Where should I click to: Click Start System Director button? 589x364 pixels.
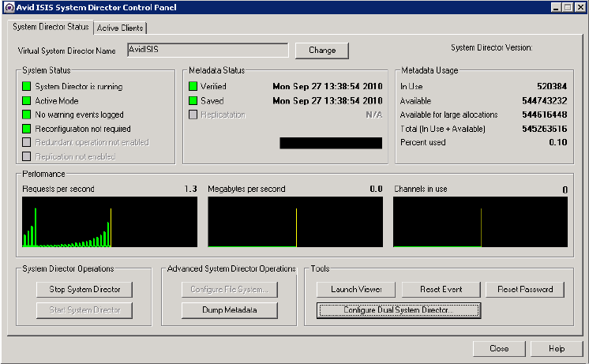[x=84, y=310]
